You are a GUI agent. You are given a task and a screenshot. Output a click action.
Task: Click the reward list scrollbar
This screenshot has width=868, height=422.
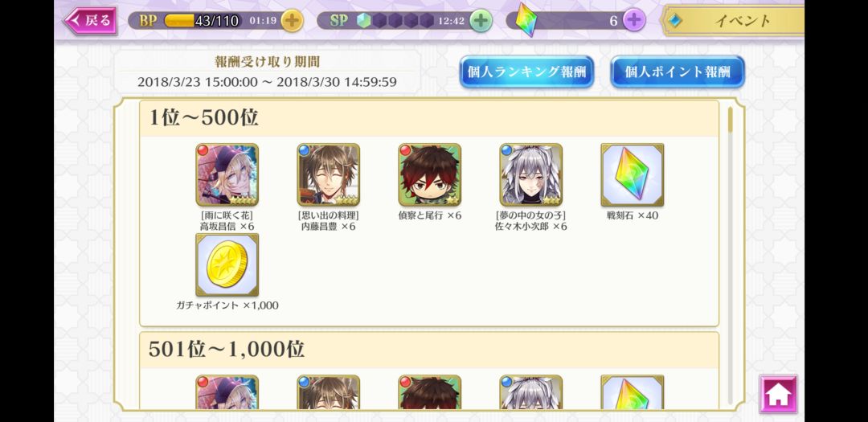[730, 255]
